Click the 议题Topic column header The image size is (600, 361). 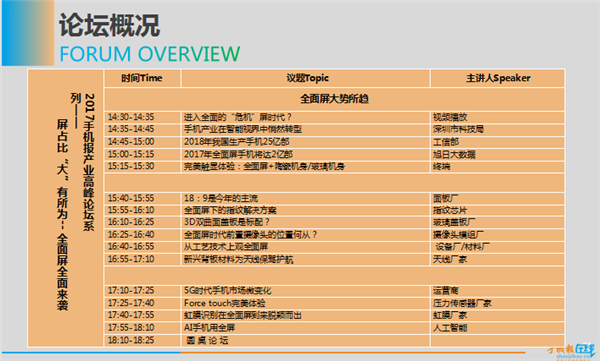(305, 78)
